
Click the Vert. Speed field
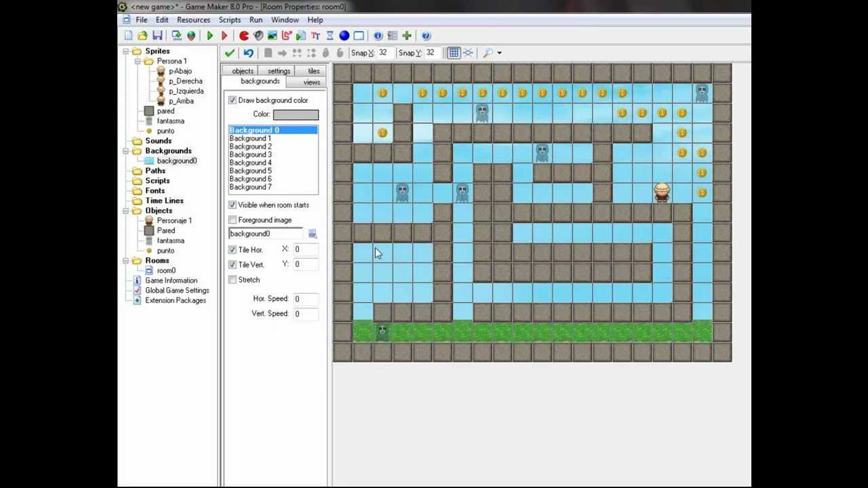tap(306, 314)
